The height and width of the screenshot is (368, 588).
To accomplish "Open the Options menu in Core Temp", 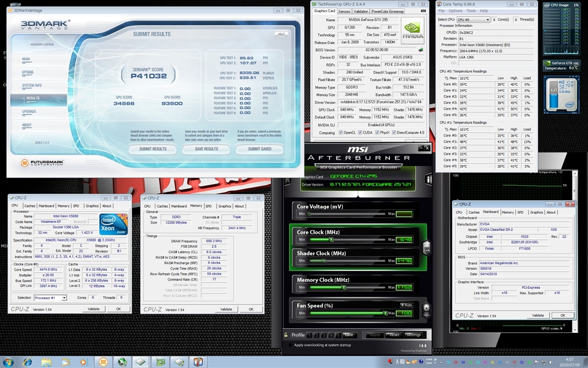I will point(455,11).
